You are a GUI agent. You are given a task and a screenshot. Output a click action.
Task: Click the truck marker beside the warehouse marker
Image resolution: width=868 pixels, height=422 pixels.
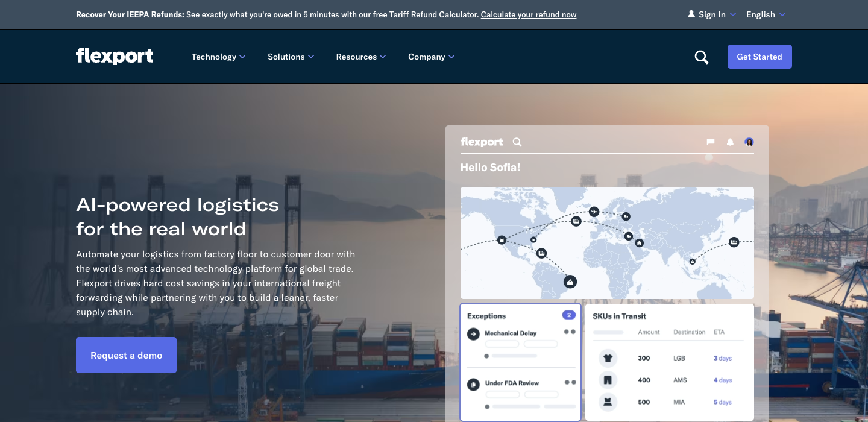pos(629,236)
